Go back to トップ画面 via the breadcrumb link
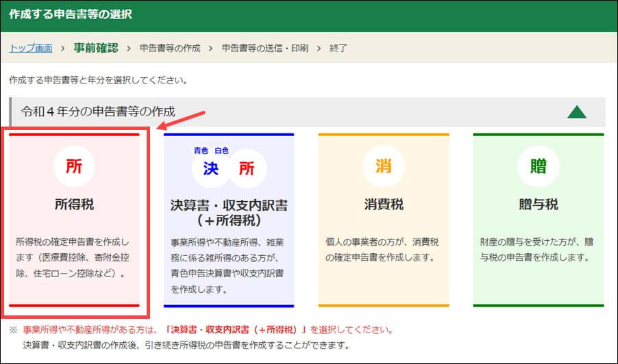 [x=31, y=48]
